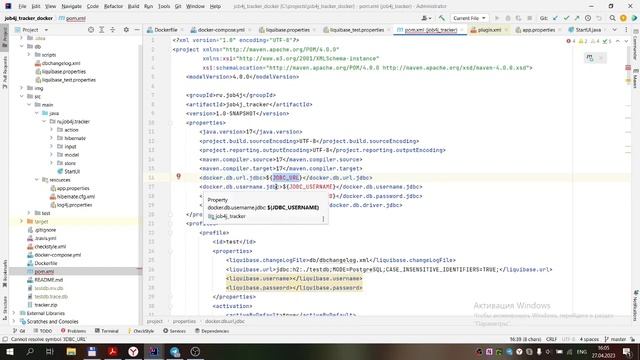Image resolution: width=640 pixels, height=360 pixels.
Task: Click the master git branch widget
Action: 615,339
